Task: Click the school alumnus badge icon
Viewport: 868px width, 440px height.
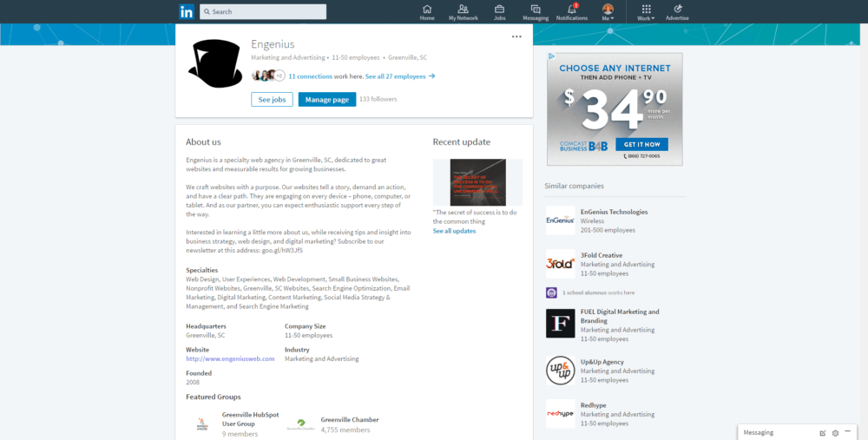Action: click(x=551, y=292)
